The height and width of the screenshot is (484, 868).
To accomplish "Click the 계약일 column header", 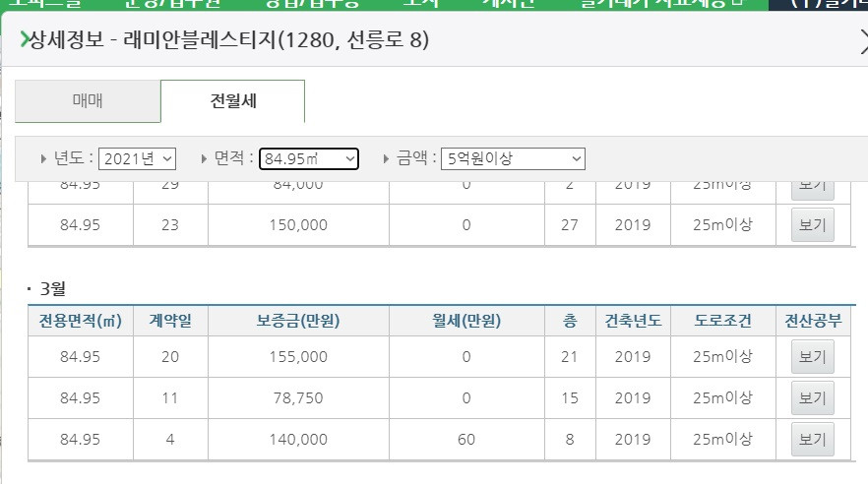I will tap(170, 321).
